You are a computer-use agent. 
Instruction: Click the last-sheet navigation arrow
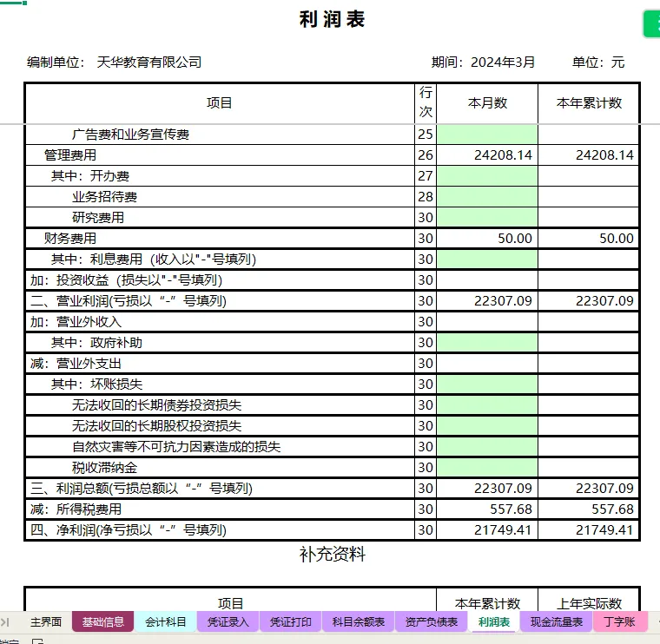(5, 621)
